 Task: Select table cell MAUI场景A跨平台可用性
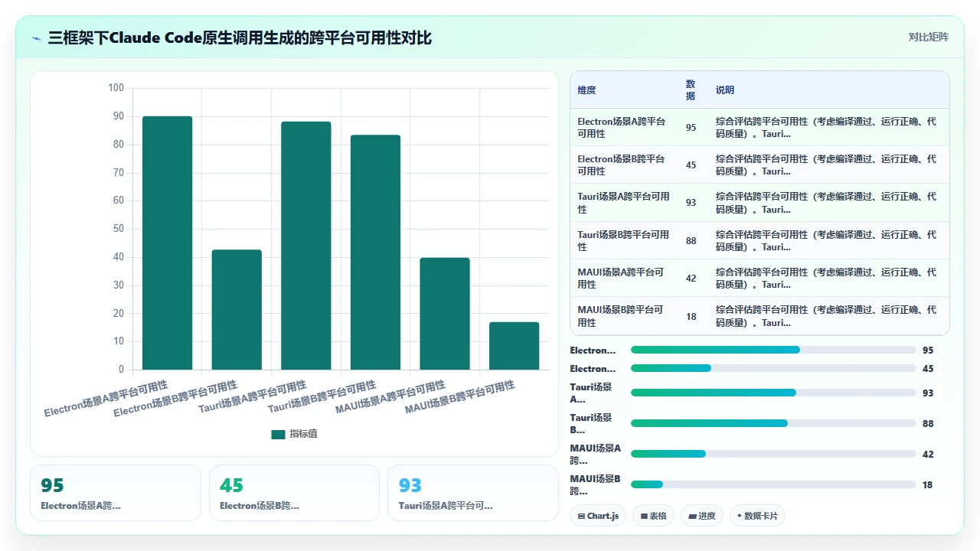(623, 279)
